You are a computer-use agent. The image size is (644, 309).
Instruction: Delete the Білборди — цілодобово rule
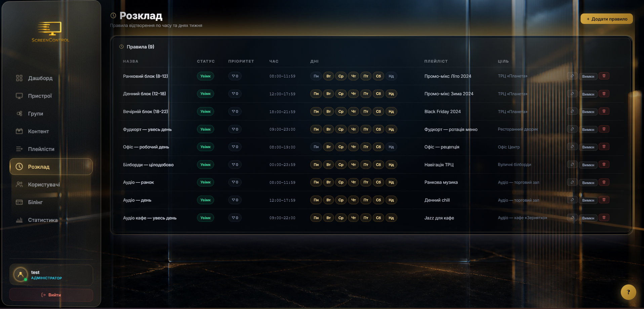click(604, 164)
